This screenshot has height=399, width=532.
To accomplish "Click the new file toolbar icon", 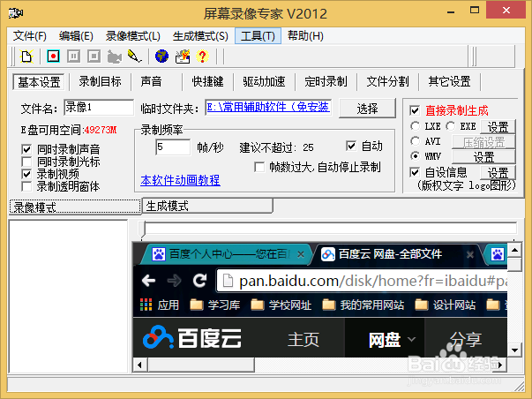I will point(26,56).
